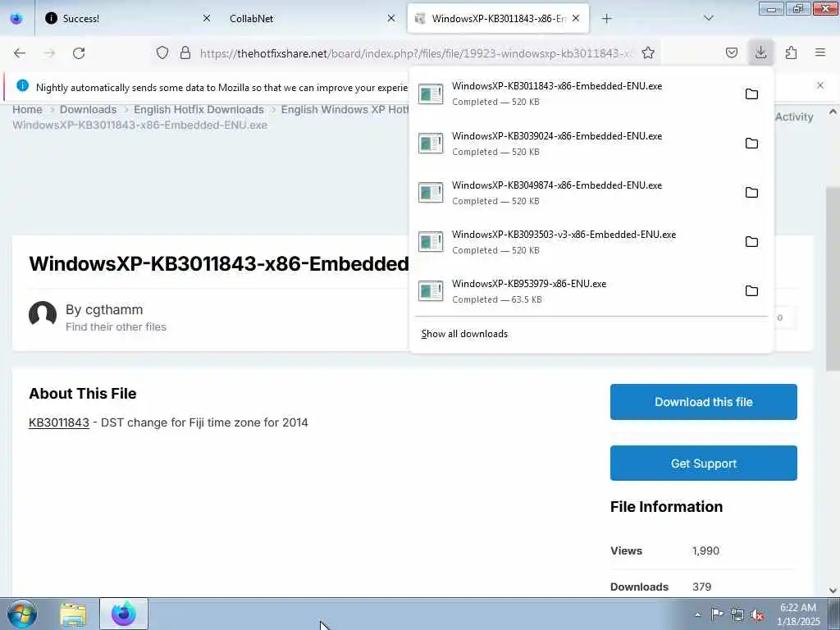Open the Action Center flag icon
840x630 pixels.
pyautogui.click(x=717, y=614)
